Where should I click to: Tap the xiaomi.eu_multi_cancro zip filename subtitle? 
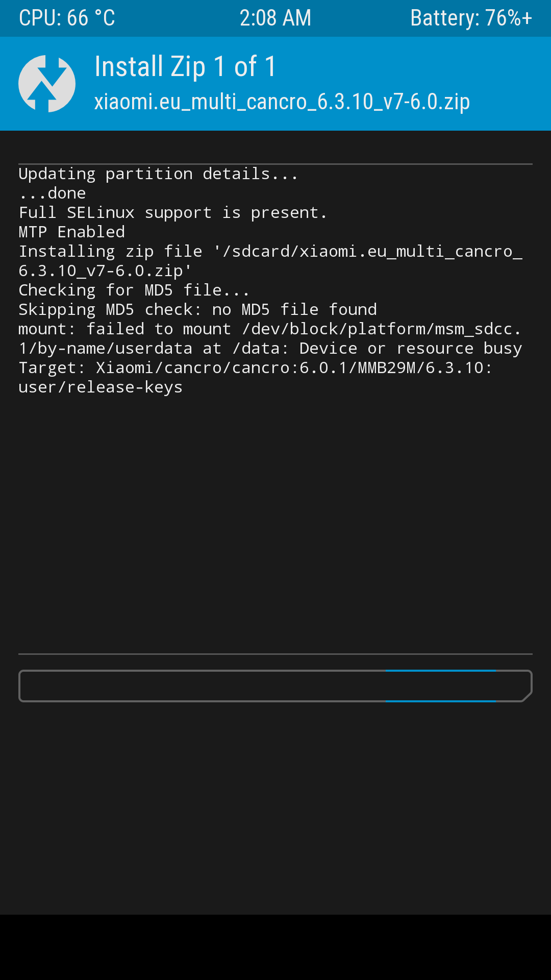coord(282,102)
